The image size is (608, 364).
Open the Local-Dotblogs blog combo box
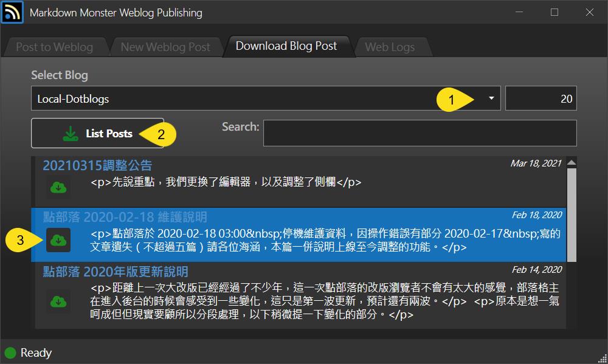(x=243, y=99)
